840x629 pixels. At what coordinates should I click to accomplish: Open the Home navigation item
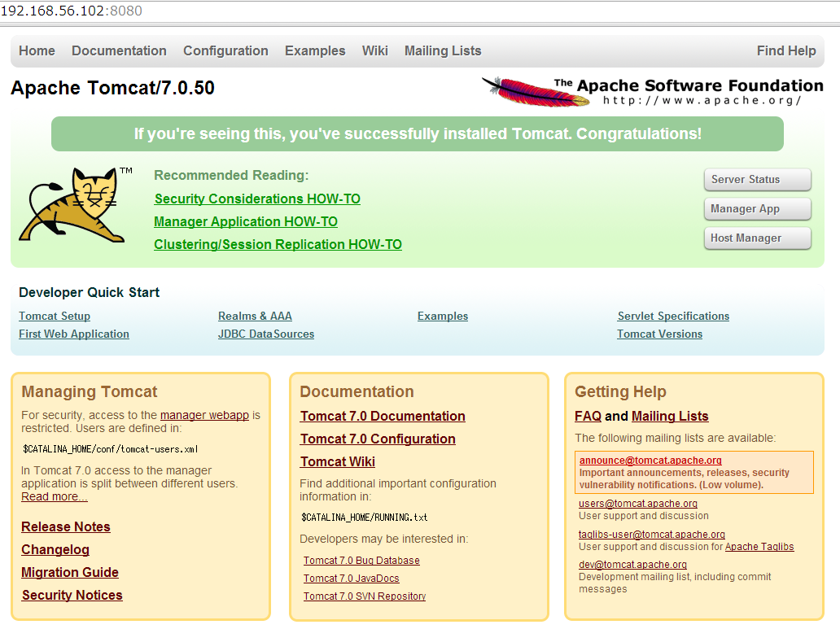click(37, 51)
